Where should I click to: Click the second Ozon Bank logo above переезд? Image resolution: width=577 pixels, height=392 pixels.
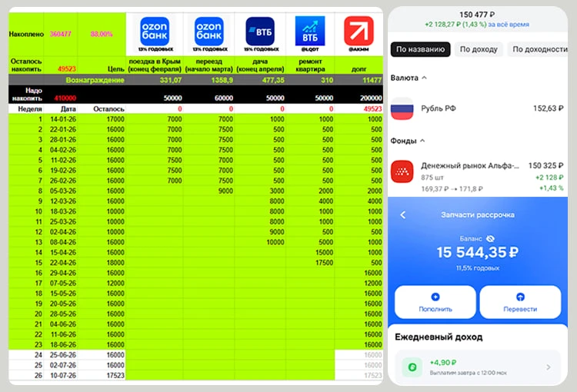[208, 32]
